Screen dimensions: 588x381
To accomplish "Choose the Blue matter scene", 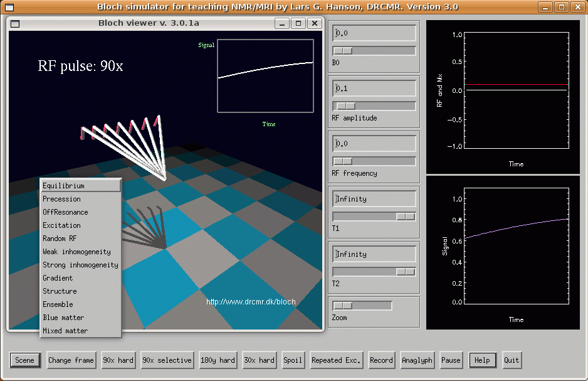I will tap(81, 318).
